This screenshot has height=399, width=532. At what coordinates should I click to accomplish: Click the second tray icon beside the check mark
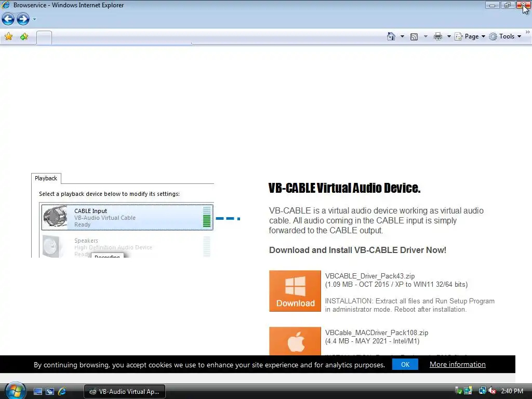468,391
